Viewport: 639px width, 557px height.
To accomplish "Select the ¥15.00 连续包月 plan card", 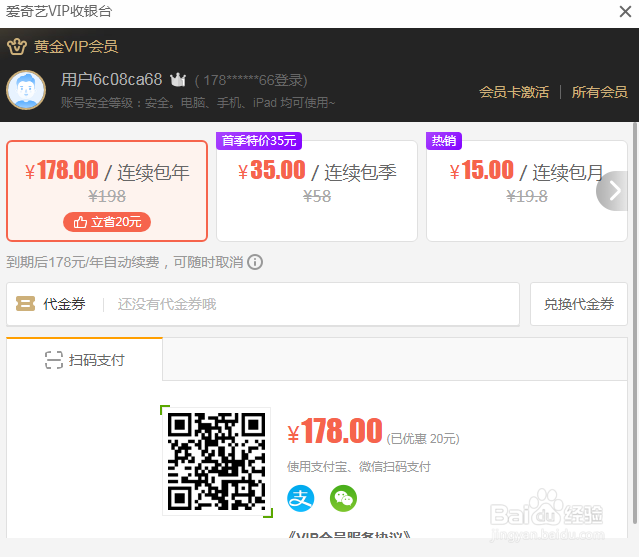I will point(527,191).
